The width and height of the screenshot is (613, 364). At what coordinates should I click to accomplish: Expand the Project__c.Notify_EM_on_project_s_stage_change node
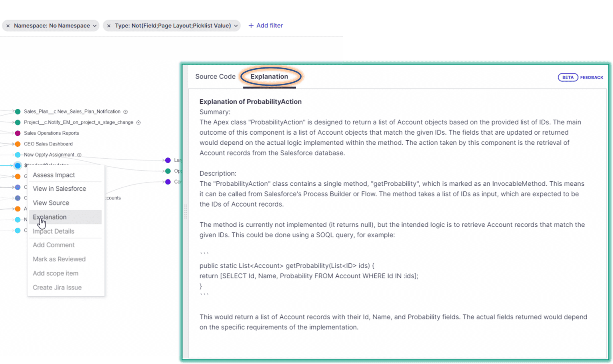[138, 122]
